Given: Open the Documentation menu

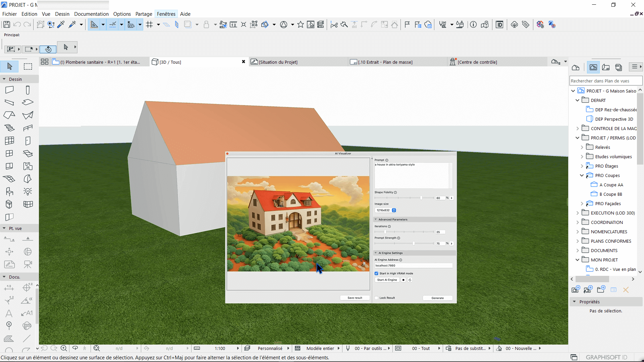Looking at the screenshot, I should [x=91, y=14].
